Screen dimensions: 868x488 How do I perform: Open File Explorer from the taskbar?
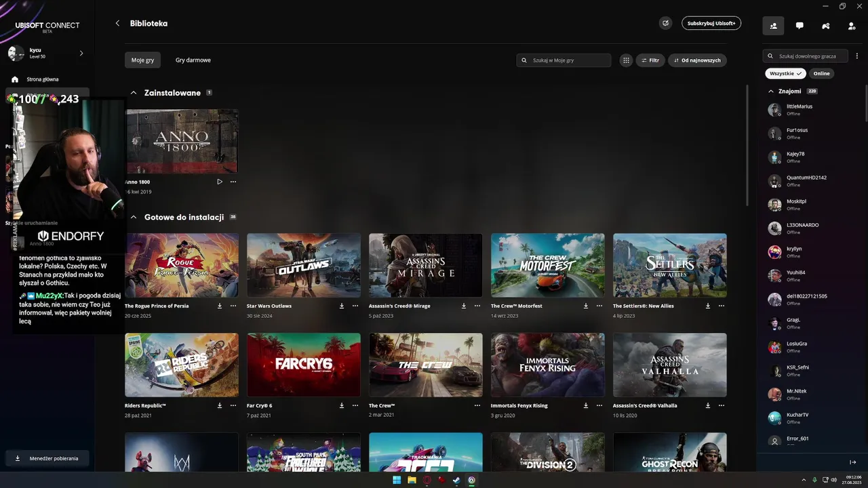tap(412, 480)
